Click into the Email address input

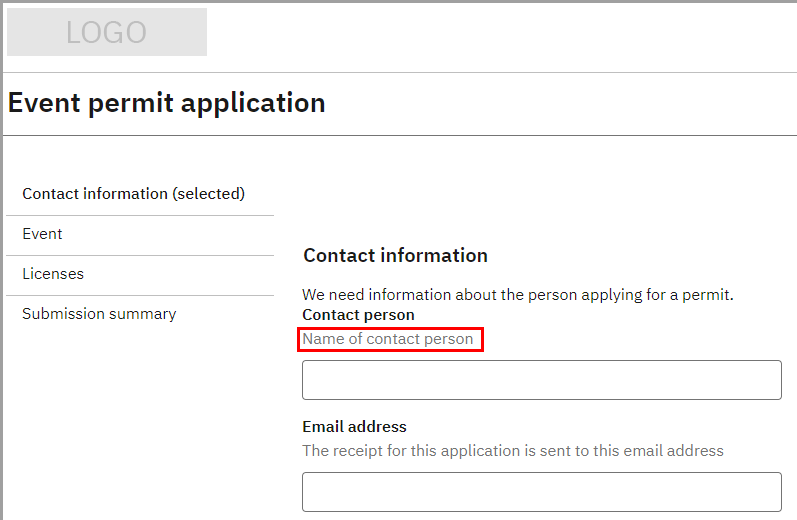pyautogui.click(x=541, y=492)
